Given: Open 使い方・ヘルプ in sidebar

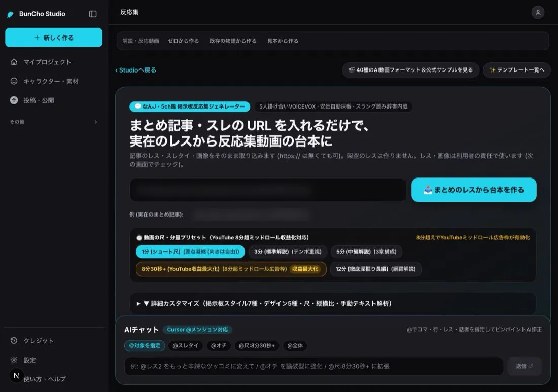Looking at the screenshot, I should tap(45, 379).
